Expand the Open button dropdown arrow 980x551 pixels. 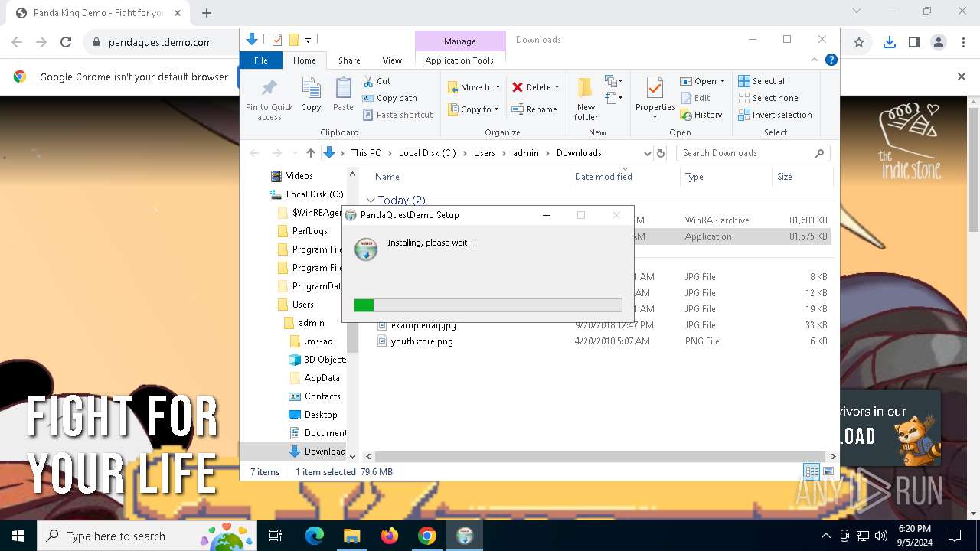coord(722,81)
